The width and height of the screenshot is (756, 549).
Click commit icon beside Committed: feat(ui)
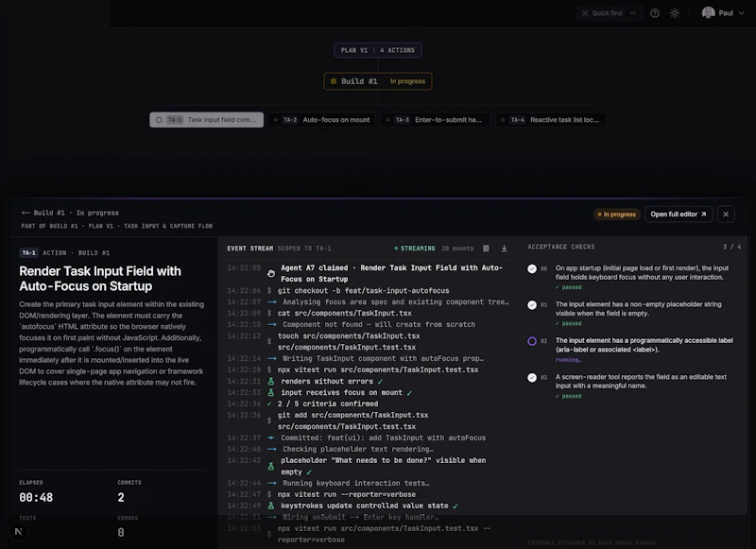pyautogui.click(x=271, y=437)
